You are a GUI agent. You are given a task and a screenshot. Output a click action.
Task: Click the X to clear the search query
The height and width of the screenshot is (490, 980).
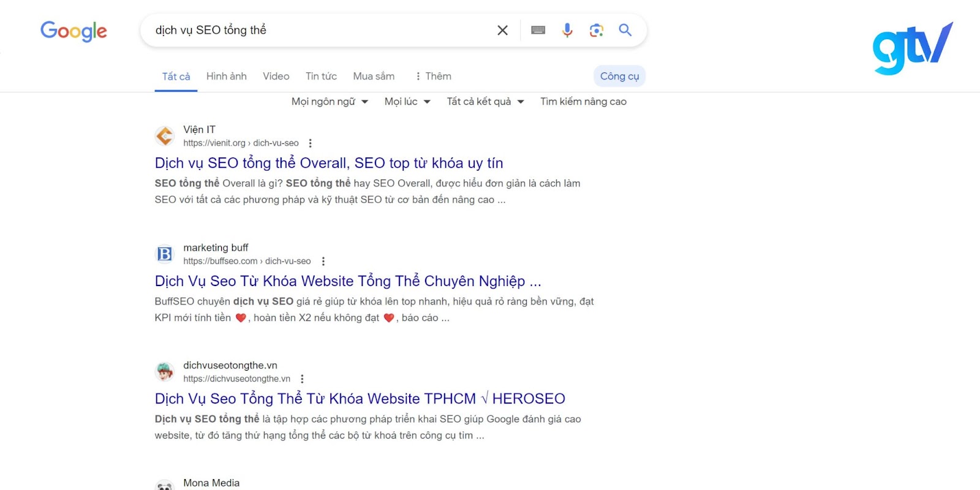tap(502, 29)
